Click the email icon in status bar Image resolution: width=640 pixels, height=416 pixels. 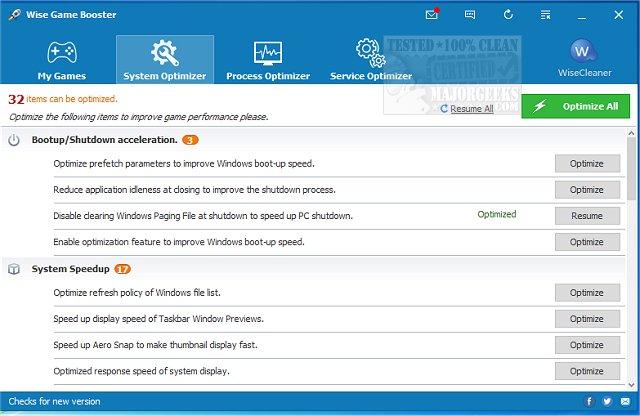625,401
